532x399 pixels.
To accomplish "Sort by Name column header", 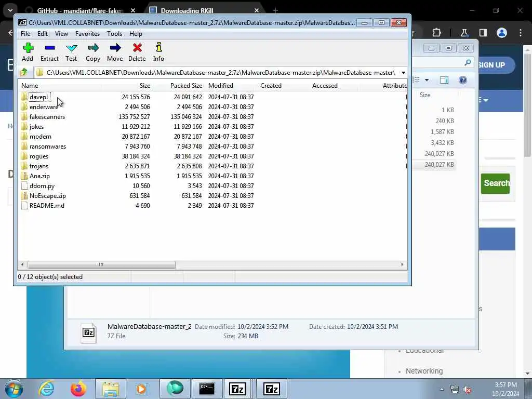I will pos(59,86).
